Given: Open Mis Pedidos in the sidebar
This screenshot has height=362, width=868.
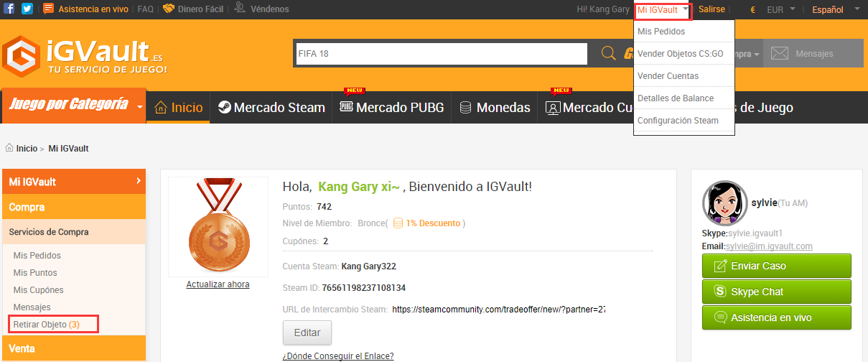Looking at the screenshot, I should pos(37,256).
